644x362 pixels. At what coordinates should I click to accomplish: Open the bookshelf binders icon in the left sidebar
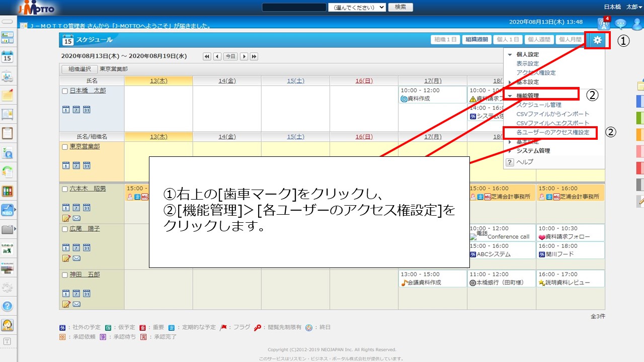8,191
